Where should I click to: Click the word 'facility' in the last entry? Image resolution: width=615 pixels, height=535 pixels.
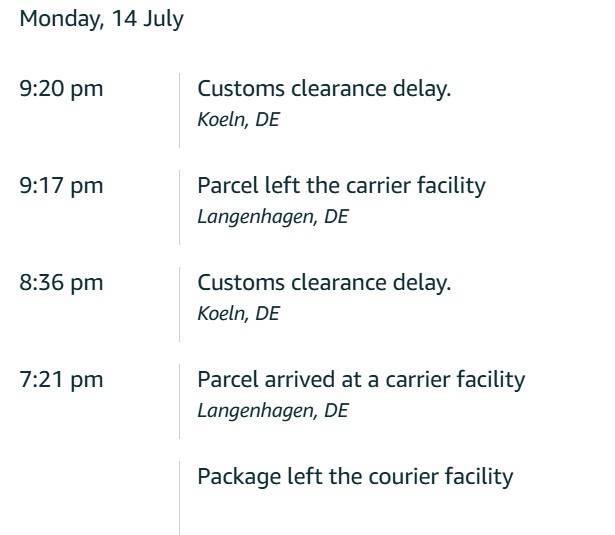(x=479, y=477)
